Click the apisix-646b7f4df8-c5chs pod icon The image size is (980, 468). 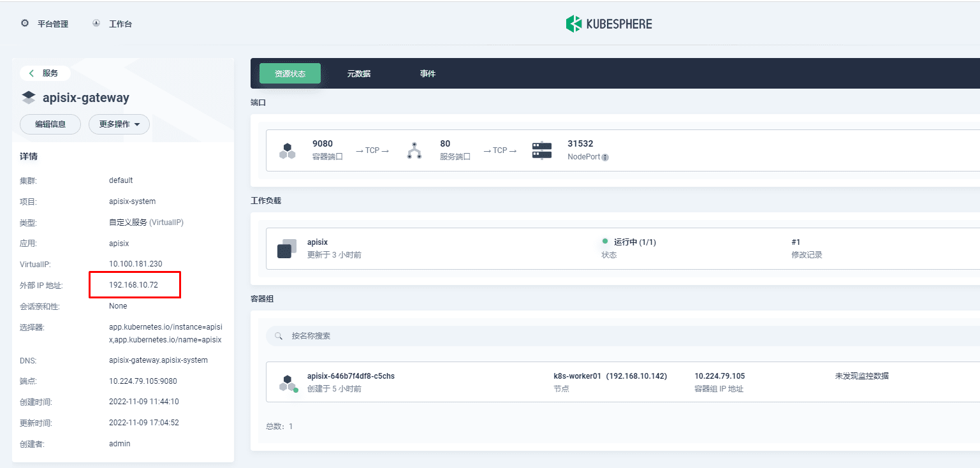[288, 383]
